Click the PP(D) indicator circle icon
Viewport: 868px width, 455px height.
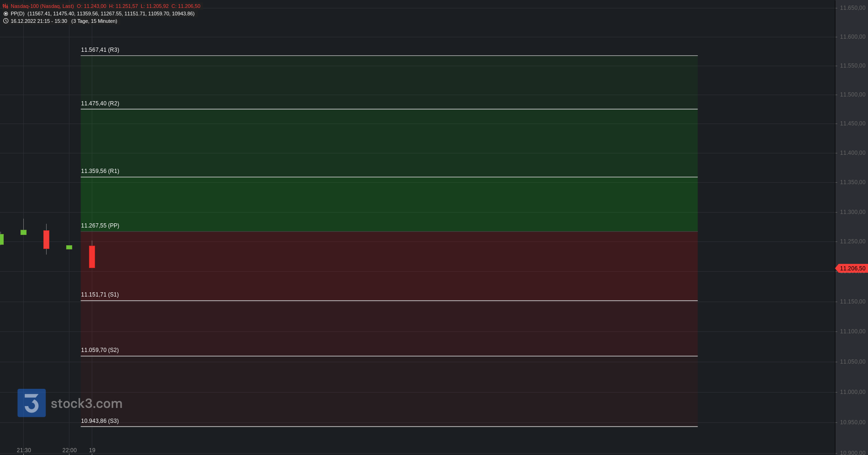point(6,14)
